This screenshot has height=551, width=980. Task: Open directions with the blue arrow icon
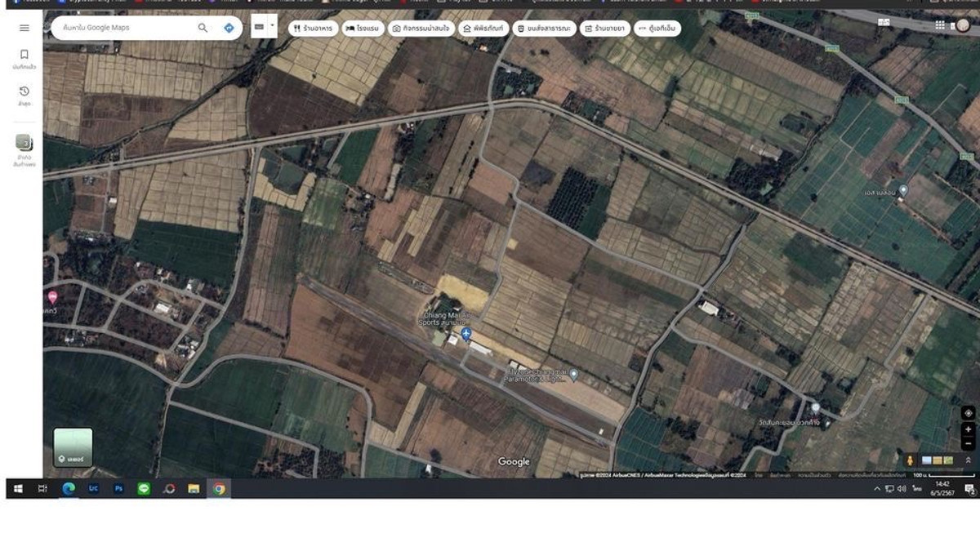[229, 28]
